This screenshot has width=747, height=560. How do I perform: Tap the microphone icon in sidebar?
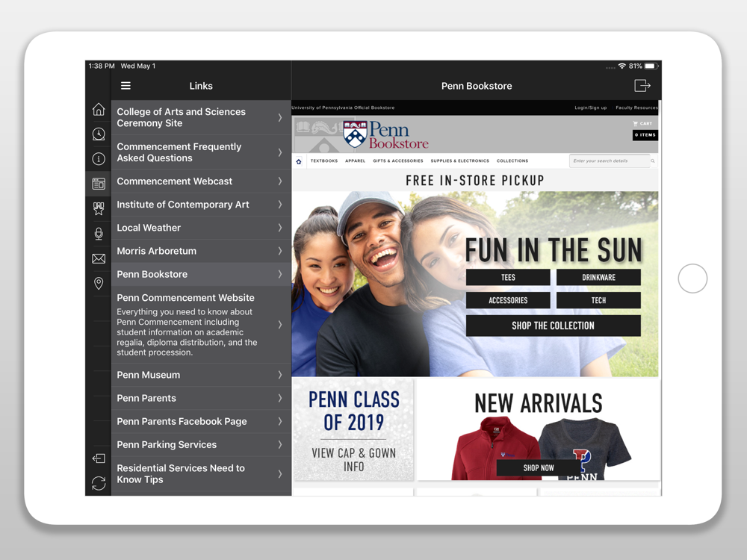(x=99, y=233)
